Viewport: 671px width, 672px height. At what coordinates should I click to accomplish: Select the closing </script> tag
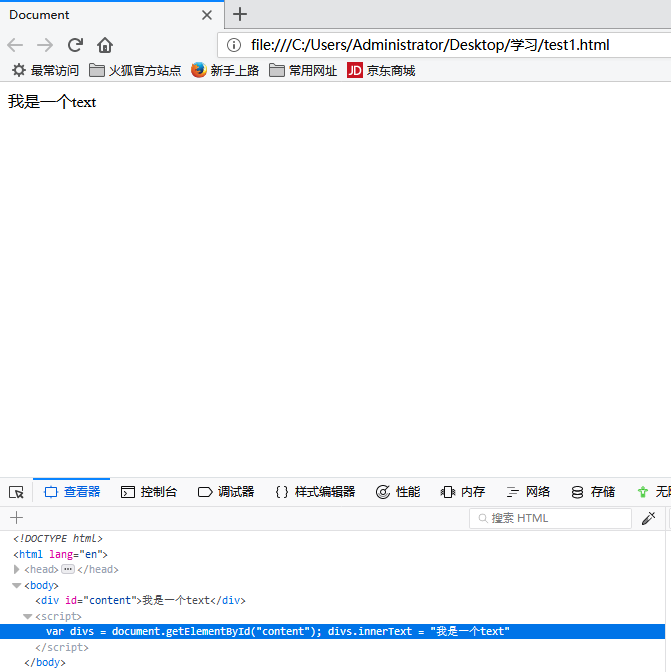(x=62, y=647)
